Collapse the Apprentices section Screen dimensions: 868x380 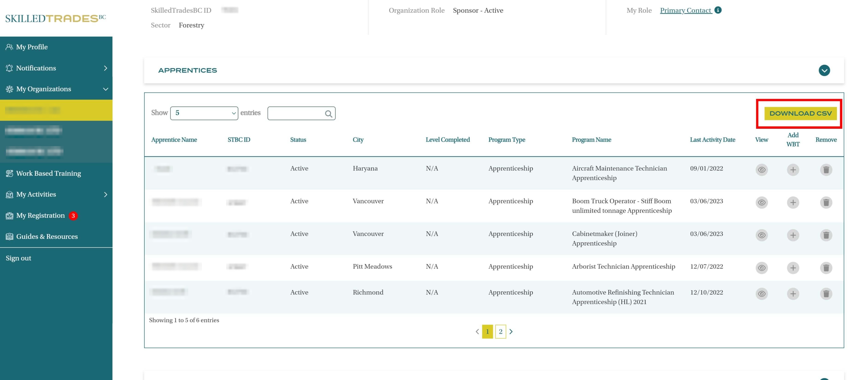(824, 70)
